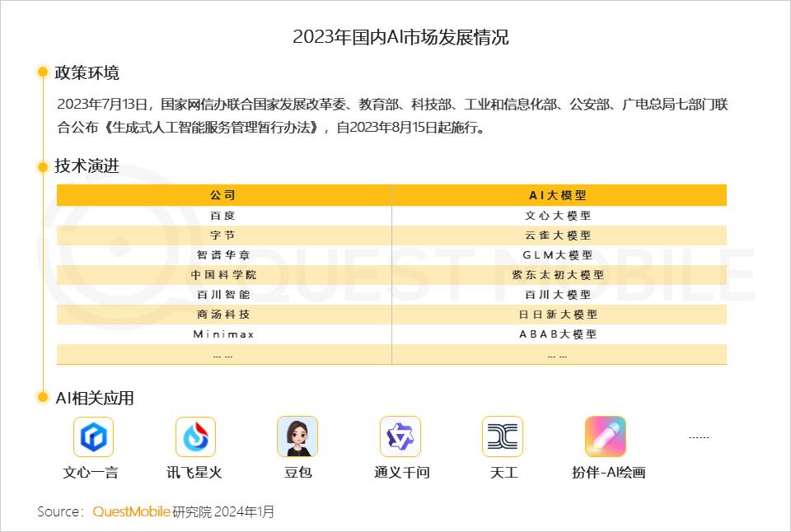Click the 研究院 2024年1月 source text

pyautogui.click(x=223, y=512)
